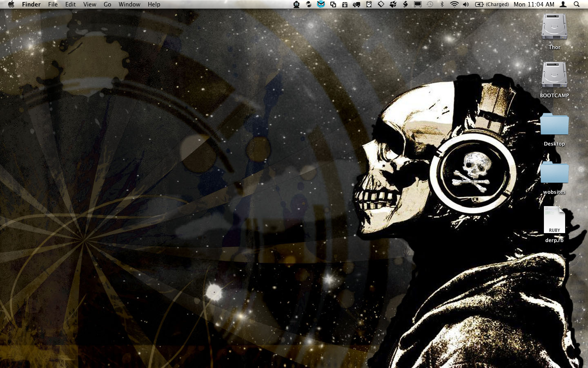The image size is (588, 368).
Task: Open the File menu
Action: pyautogui.click(x=53, y=4)
